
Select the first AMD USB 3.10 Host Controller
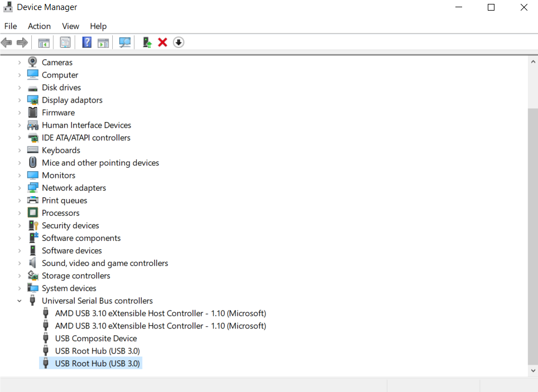pyautogui.click(x=160, y=313)
